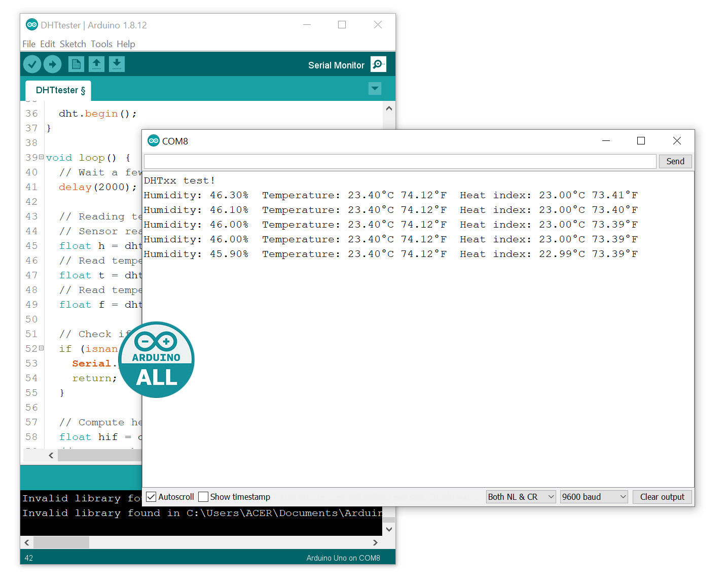Maximize the COM8 serial monitor window

click(641, 141)
